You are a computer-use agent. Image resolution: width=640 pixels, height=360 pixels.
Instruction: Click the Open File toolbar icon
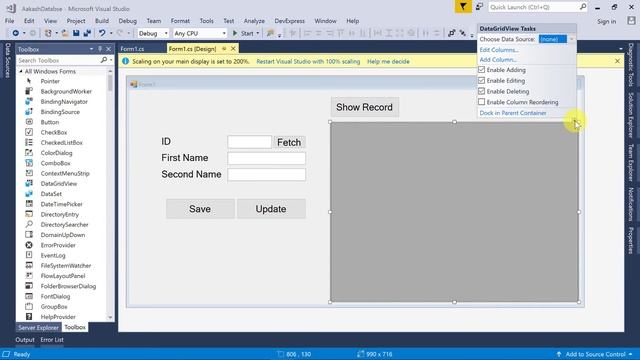[x=65, y=33]
